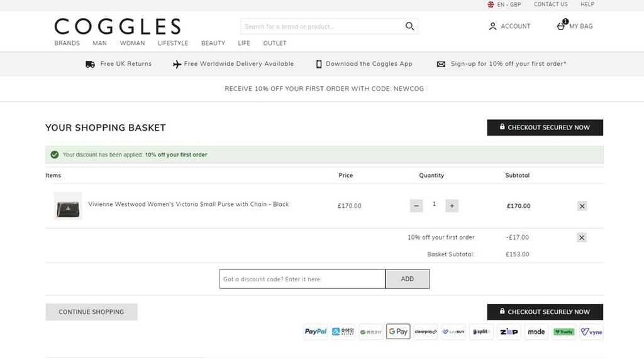Decrease purse quantity with minus button
The width and height of the screenshot is (644, 358).
[416, 206]
